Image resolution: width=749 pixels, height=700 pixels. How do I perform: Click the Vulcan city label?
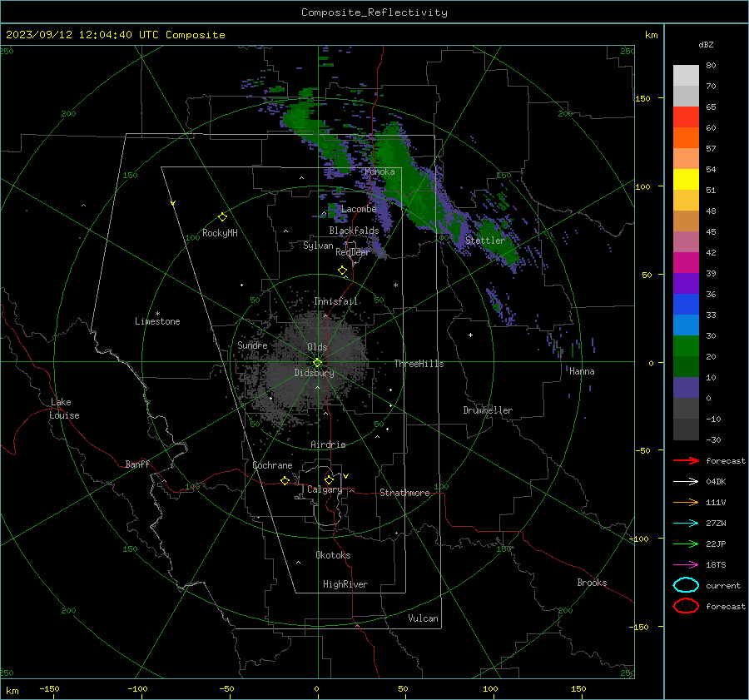[423, 618]
